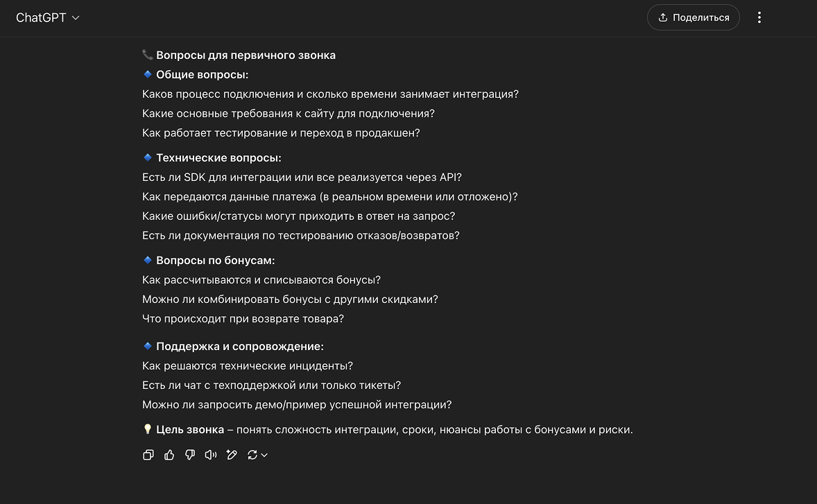Toggle the bad response feedback rating

[x=190, y=455]
